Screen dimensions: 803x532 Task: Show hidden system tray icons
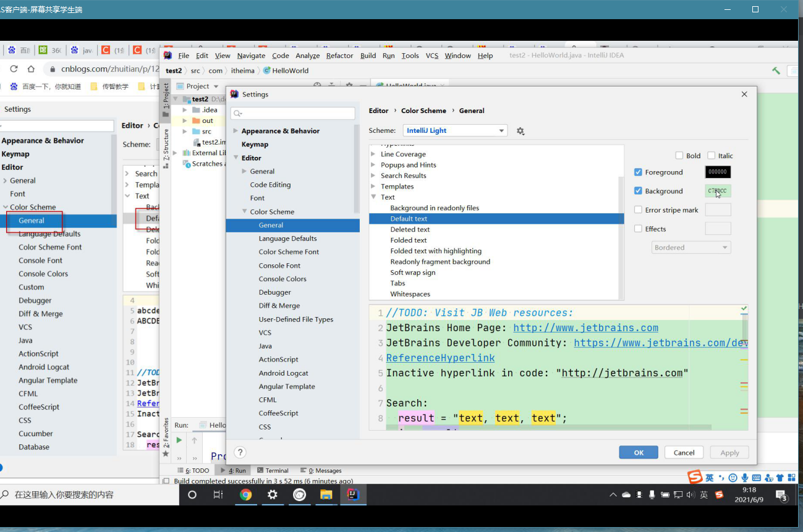click(613, 495)
